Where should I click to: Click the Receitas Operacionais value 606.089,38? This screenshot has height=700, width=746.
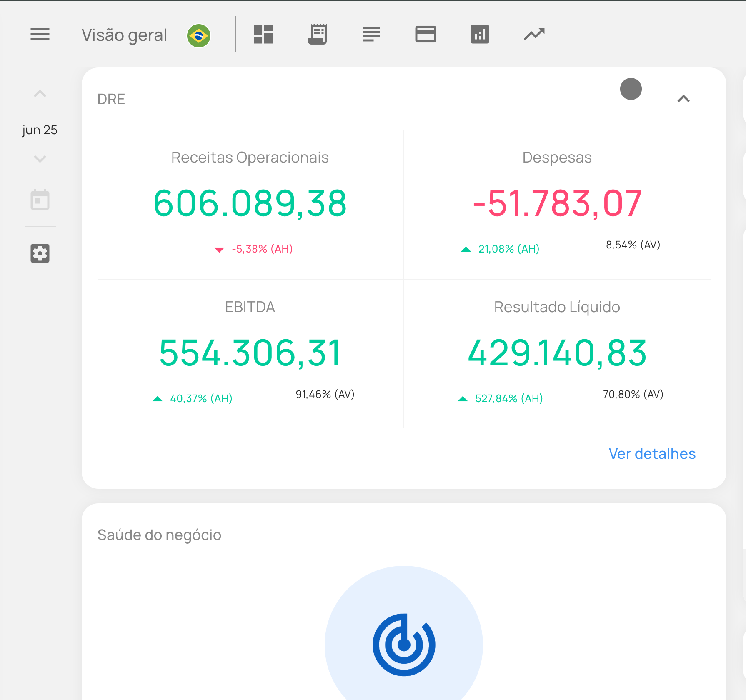250,203
